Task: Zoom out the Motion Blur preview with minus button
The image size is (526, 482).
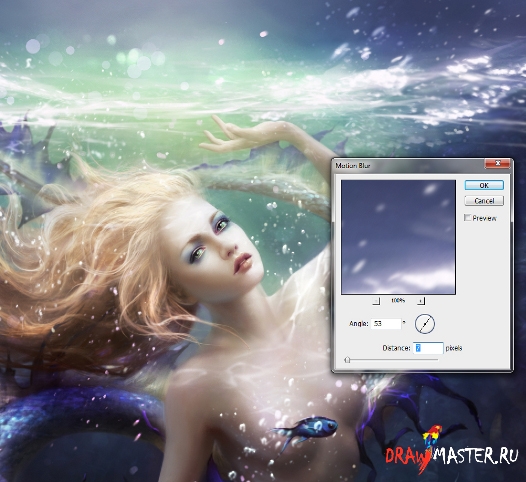Action: [x=377, y=301]
